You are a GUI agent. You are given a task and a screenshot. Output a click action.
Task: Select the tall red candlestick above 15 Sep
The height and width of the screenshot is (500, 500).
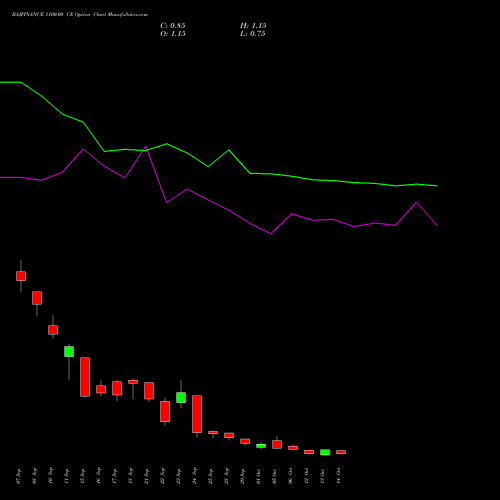[85, 377]
